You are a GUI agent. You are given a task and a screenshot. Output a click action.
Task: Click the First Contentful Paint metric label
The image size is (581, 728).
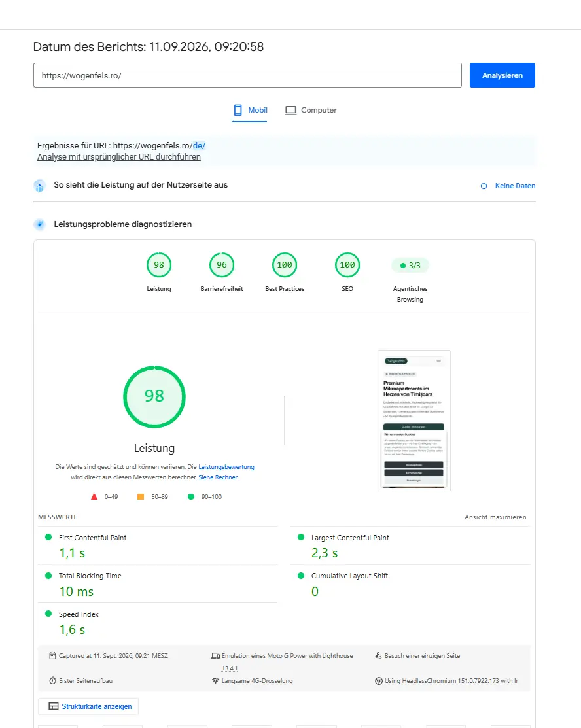(x=92, y=538)
